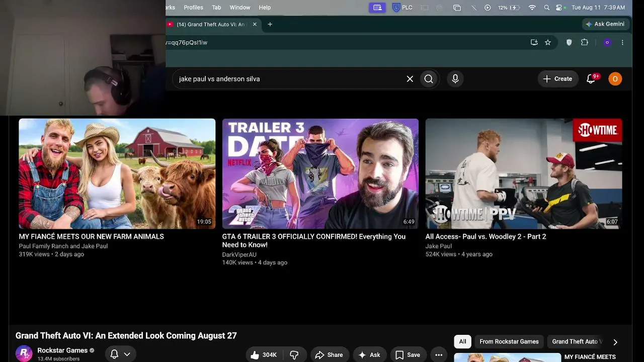644x362 pixels.
Task: Show more filter chips with right arrow
Action: pyautogui.click(x=615, y=342)
